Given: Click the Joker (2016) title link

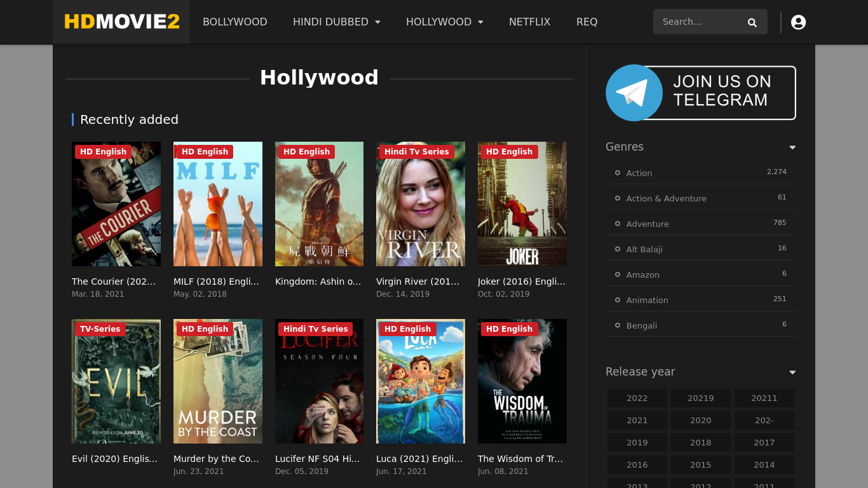Looking at the screenshot, I should pyautogui.click(x=522, y=281).
